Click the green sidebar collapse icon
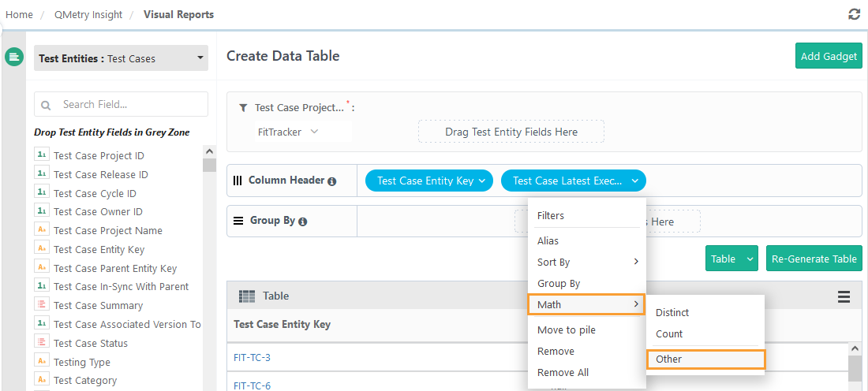868x391 pixels. coord(14,57)
